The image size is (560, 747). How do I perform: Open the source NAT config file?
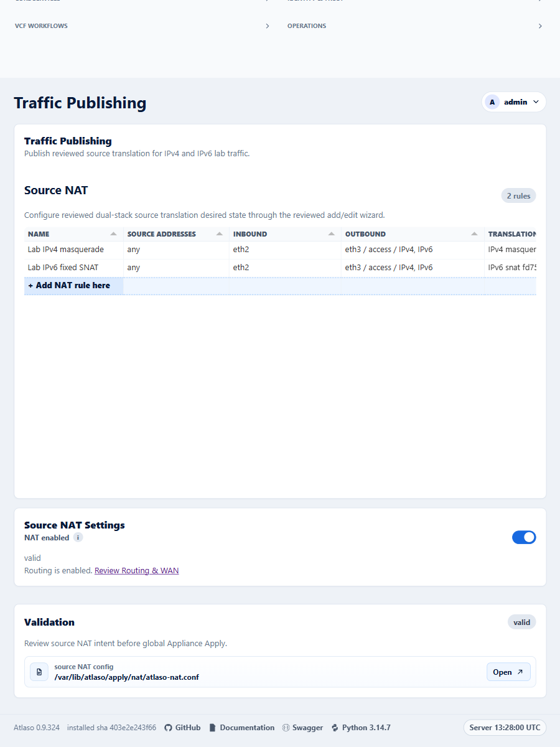click(508, 672)
